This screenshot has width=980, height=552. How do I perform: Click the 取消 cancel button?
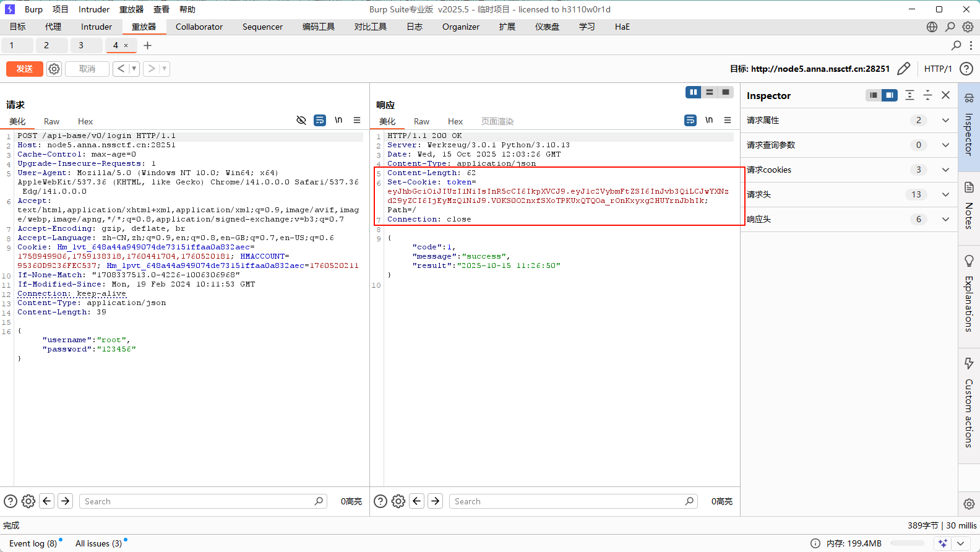point(87,69)
